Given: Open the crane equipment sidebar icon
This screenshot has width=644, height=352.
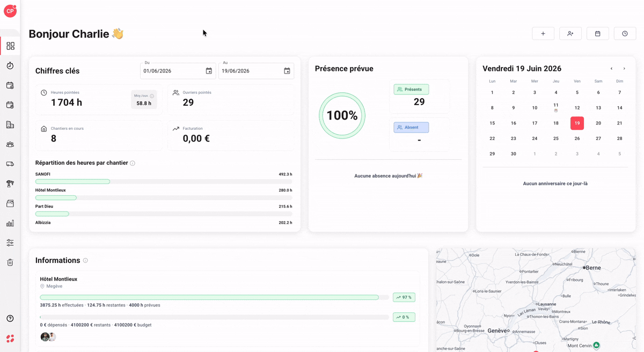Looking at the screenshot, I should [10, 184].
